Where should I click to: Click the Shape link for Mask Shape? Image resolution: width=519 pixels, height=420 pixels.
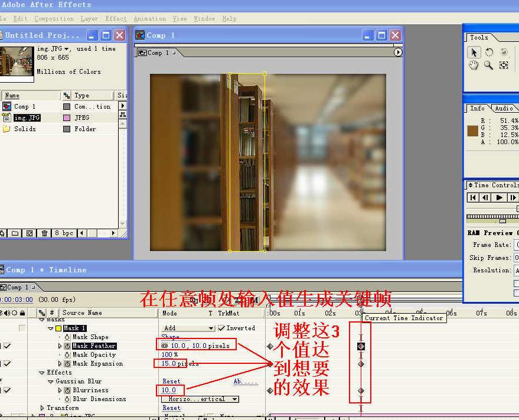(x=170, y=337)
